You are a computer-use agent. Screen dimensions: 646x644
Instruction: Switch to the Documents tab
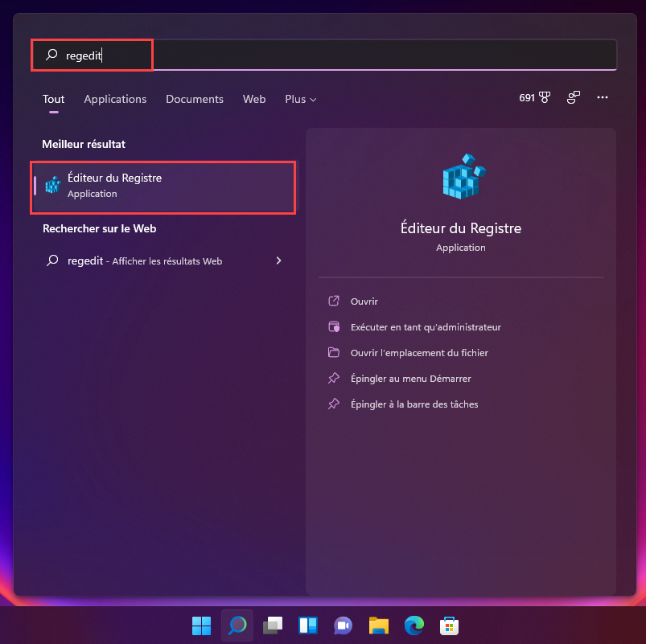195,99
